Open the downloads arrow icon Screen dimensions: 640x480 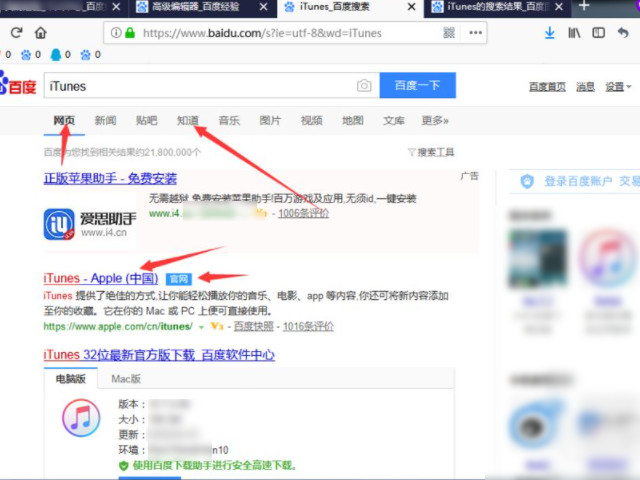550,33
